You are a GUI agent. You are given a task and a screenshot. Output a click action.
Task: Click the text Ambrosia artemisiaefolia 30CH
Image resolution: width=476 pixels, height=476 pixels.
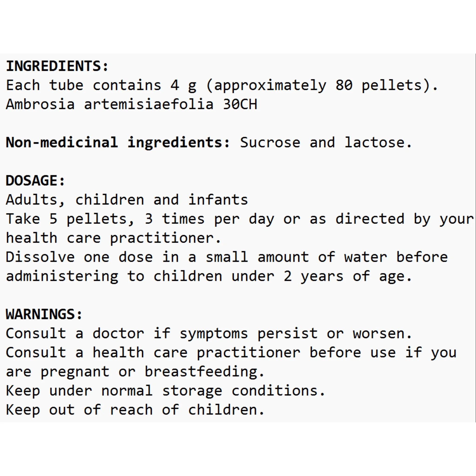[x=132, y=104]
